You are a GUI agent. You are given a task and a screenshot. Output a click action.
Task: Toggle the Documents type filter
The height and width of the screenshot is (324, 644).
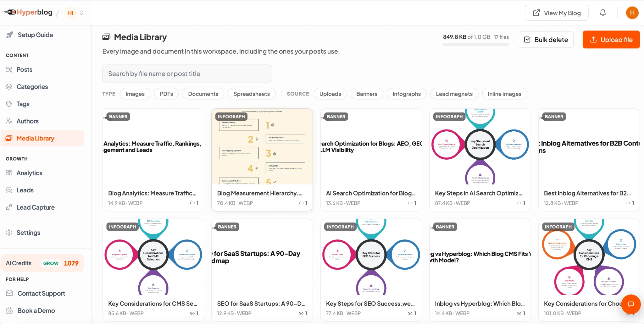tap(203, 94)
